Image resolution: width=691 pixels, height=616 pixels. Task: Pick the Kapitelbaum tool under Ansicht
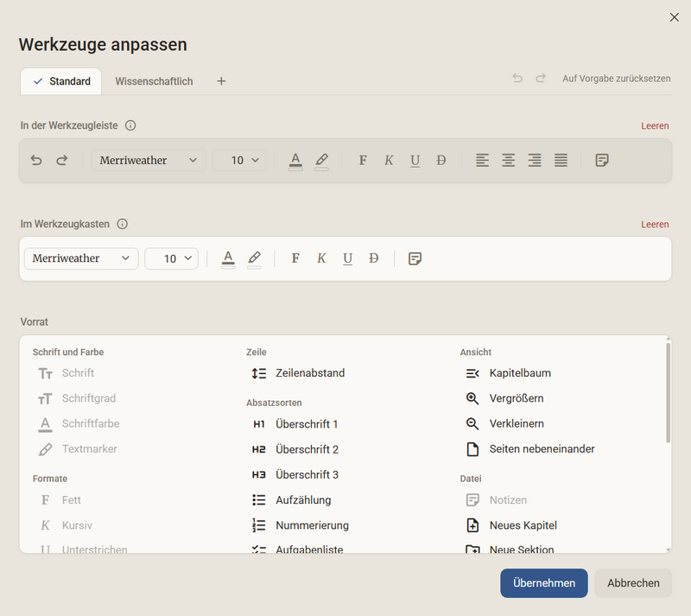click(508, 373)
